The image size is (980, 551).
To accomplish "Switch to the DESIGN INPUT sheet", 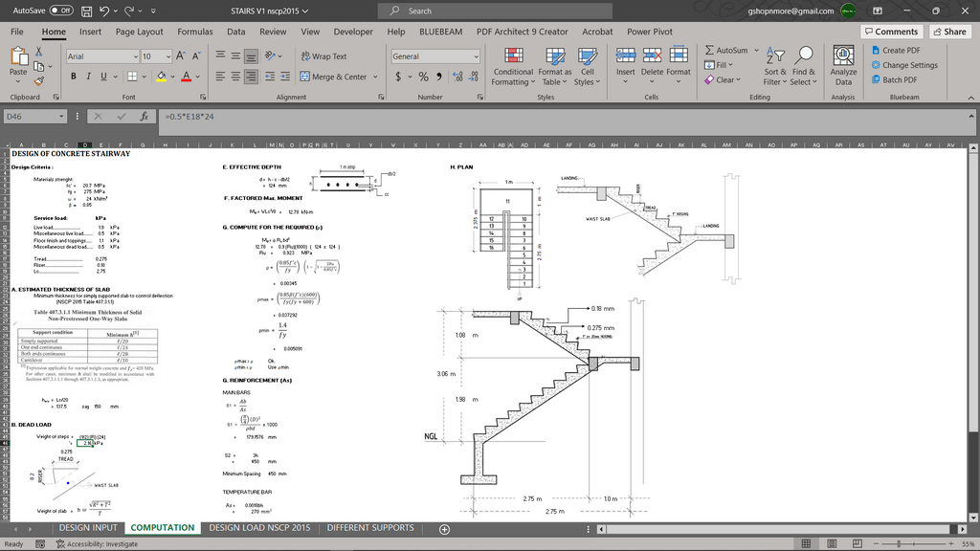I will [x=88, y=528].
